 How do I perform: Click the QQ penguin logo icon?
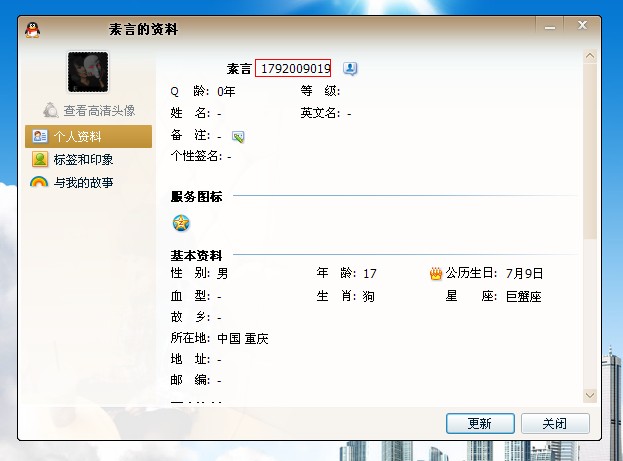pyautogui.click(x=32, y=30)
